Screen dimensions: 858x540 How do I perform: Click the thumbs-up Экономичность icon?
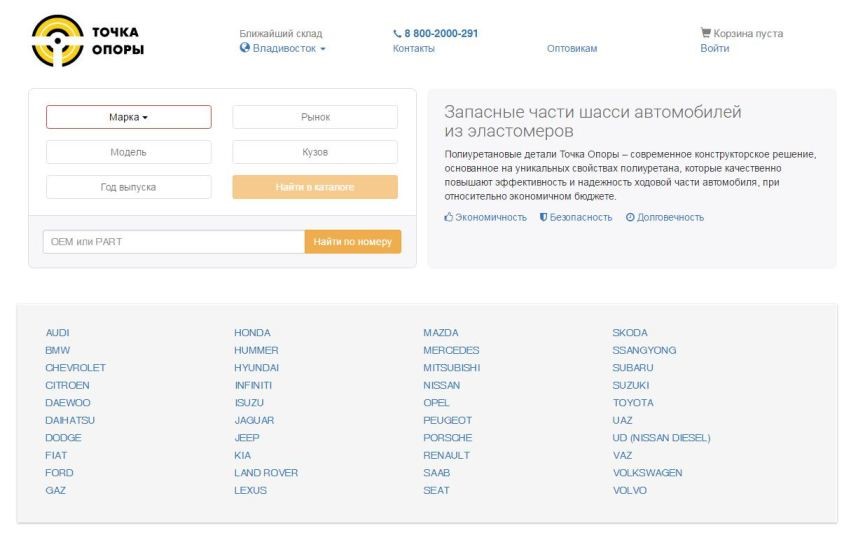(449, 217)
